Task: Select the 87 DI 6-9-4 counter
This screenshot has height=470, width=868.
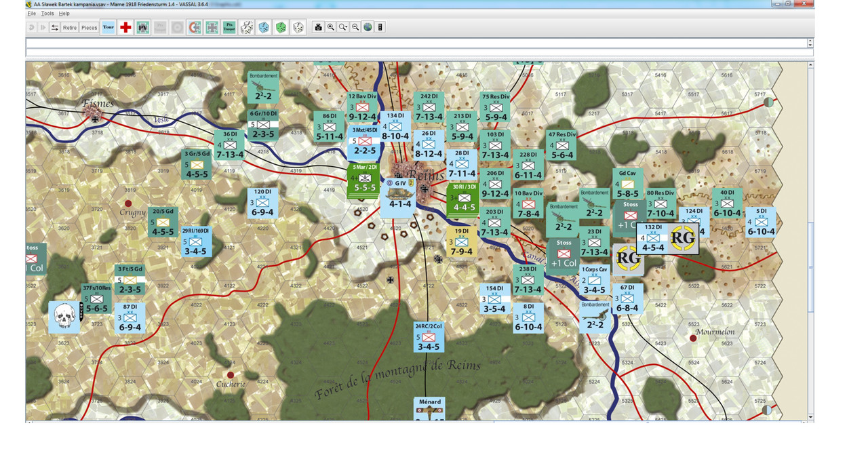Action: [x=130, y=318]
